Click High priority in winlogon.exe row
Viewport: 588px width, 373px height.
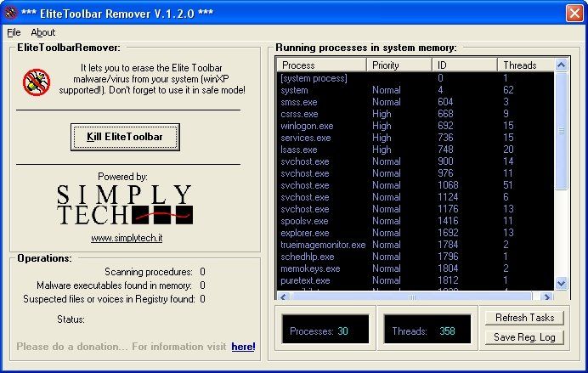pyautogui.click(x=382, y=126)
